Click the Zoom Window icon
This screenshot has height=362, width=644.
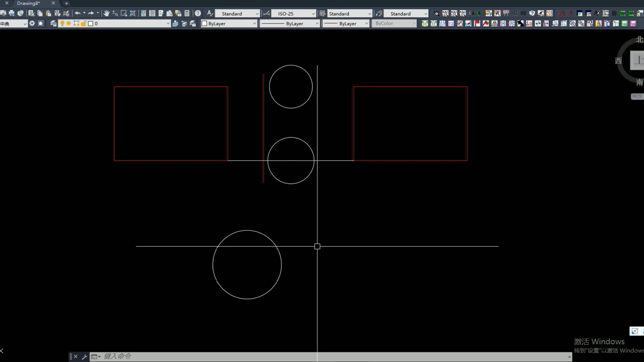coord(124,13)
